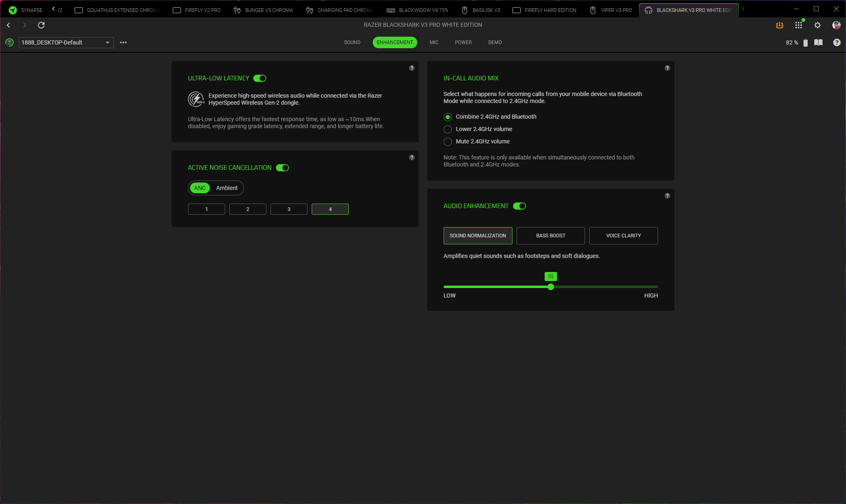Click the orange Chroma notification icon
This screenshot has height=504, width=846.
(779, 25)
